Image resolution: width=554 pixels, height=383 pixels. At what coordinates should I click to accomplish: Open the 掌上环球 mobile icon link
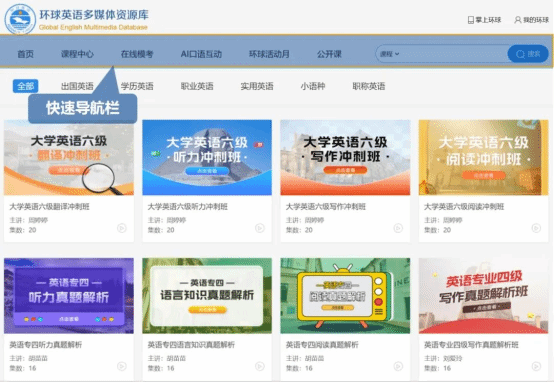click(484, 20)
